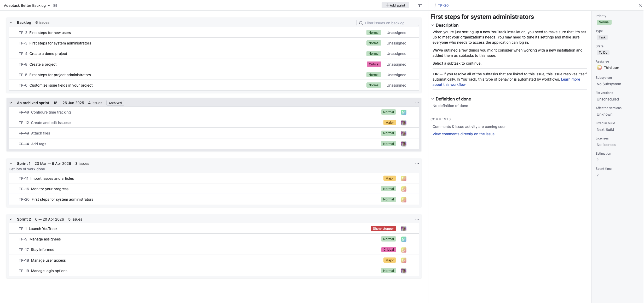This screenshot has width=644, height=303.
Task: Select issue TP-17 Stay informed
Action: click(214, 250)
